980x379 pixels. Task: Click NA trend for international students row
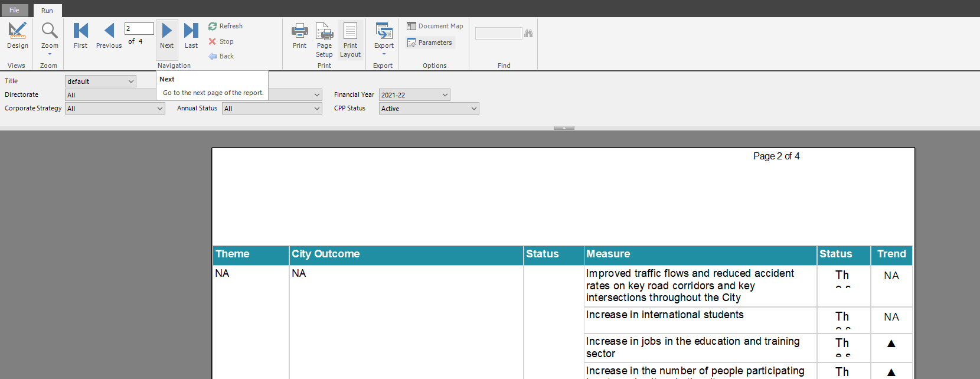click(891, 317)
